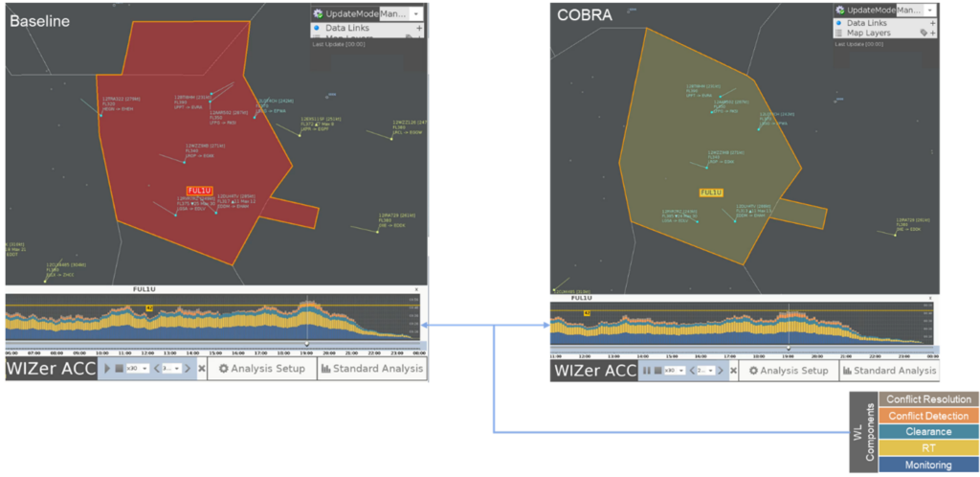
Task: Open the x30 speed dropdown in COBRA
Action: (675, 370)
